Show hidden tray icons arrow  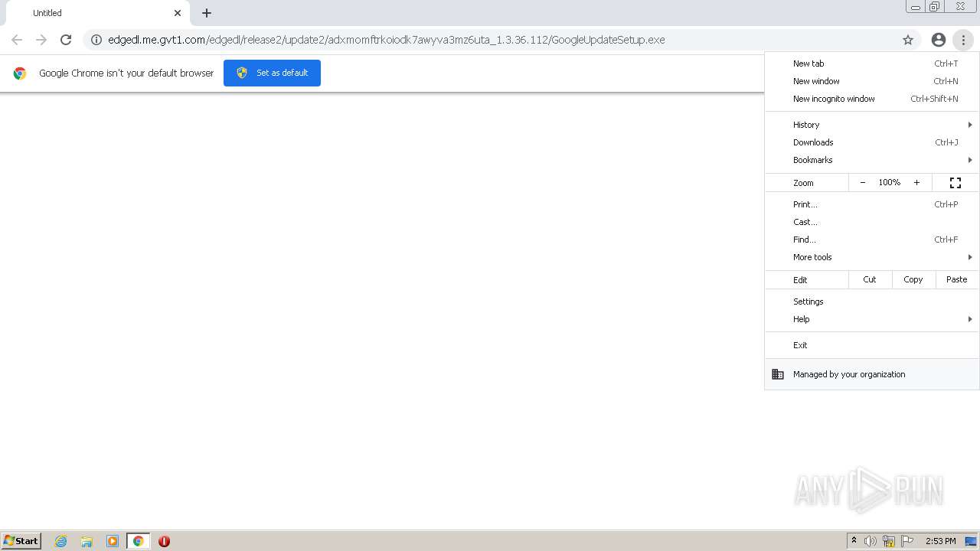click(854, 541)
